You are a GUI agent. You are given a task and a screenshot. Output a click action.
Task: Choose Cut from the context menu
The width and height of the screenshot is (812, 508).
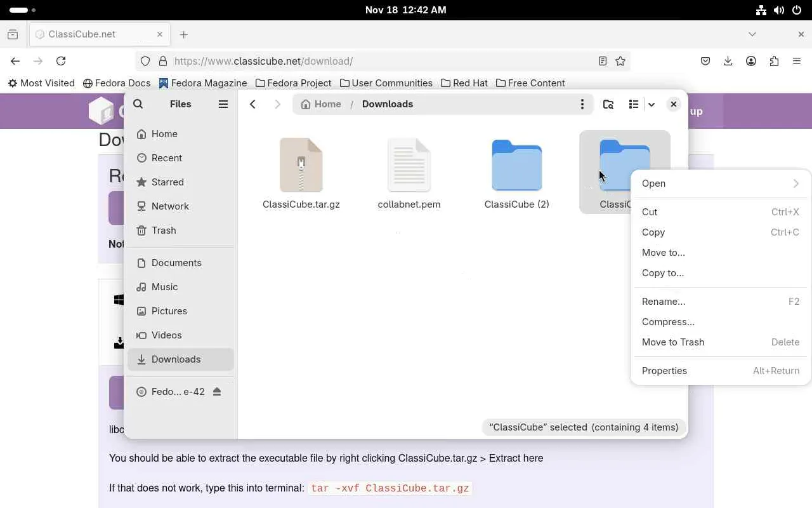[x=721, y=212]
